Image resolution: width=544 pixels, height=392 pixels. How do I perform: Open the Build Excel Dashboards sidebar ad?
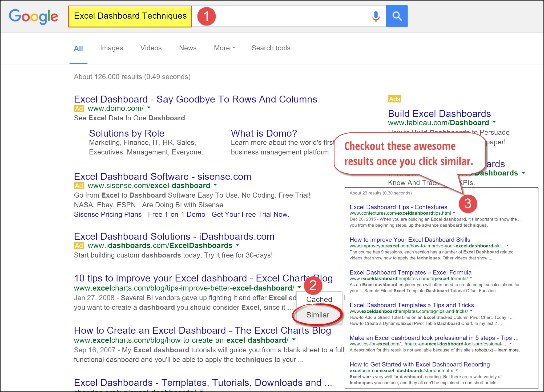439,114
